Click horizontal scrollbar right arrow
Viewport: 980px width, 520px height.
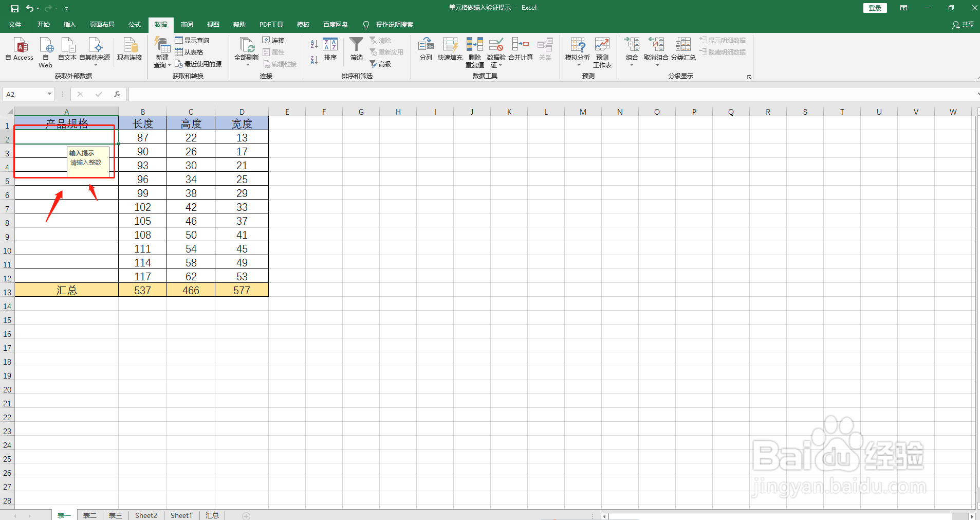click(x=971, y=516)
